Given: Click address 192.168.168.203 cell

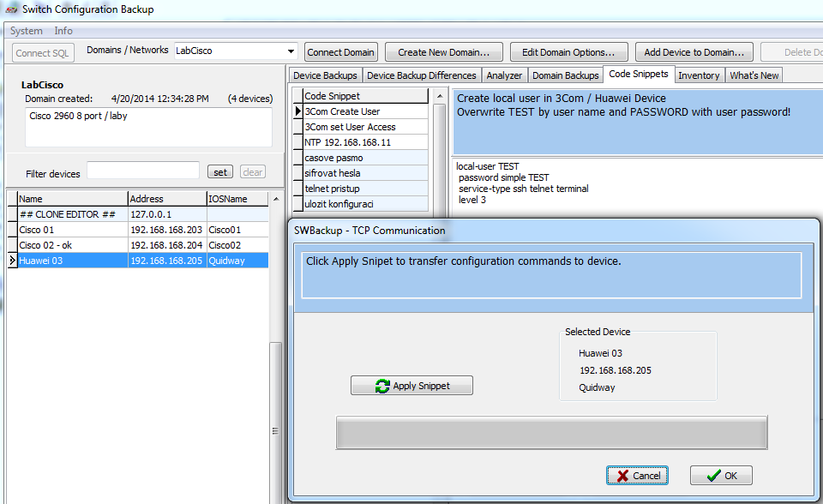Looking at the screenshot, I should [166, 230].
